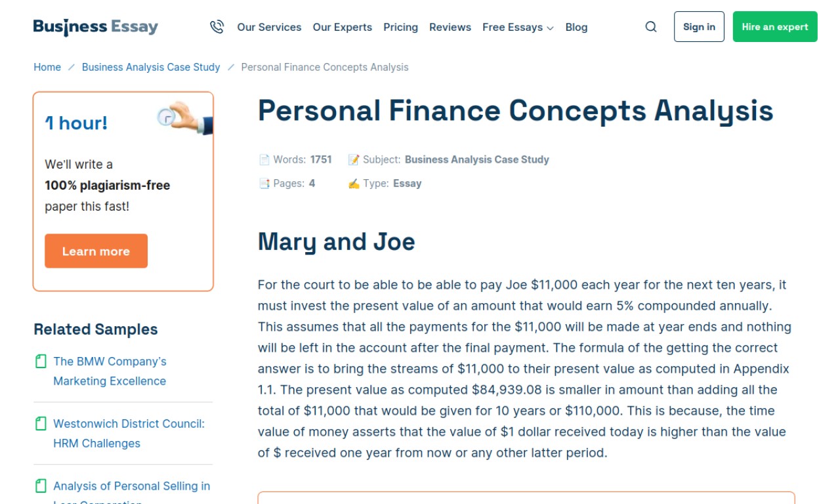The image size is (840, 504).
Task: Expand the Free Essays dropdown menu
Action: click(x=518, y=27)
